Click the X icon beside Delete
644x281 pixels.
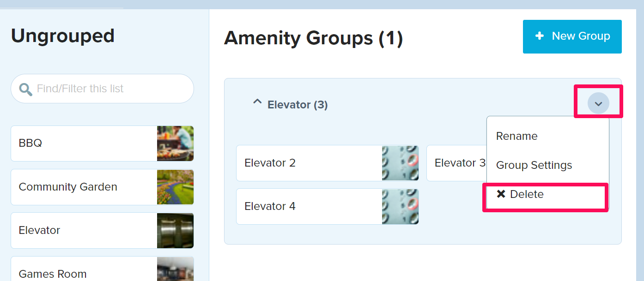click(501, 194)
